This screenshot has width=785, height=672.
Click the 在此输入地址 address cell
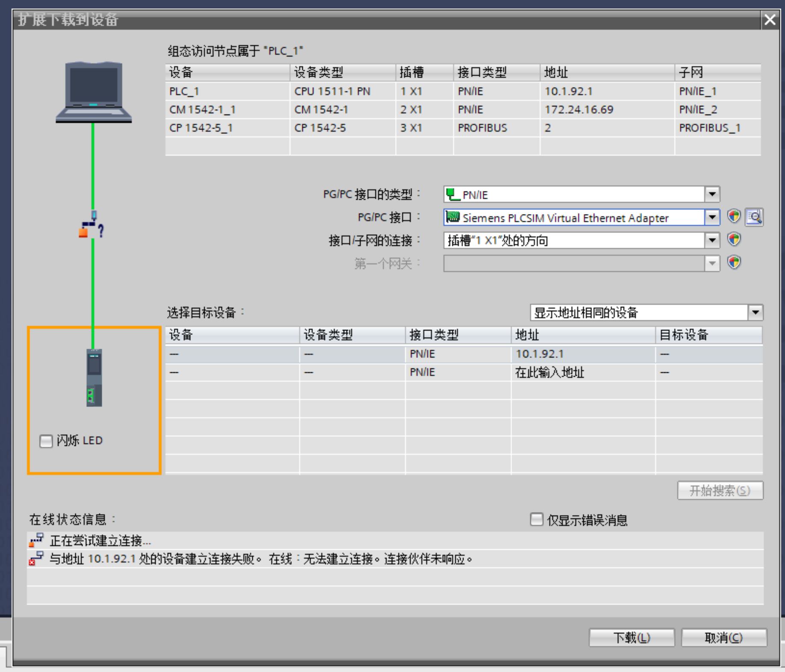[549, 373]
